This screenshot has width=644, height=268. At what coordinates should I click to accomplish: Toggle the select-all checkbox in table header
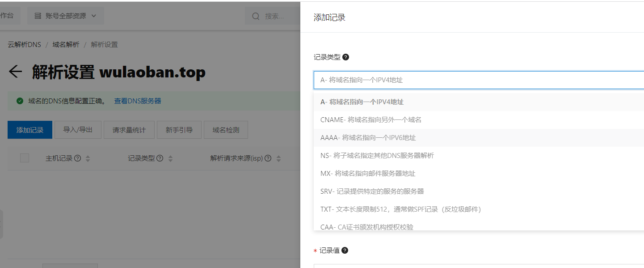[25, 158]
